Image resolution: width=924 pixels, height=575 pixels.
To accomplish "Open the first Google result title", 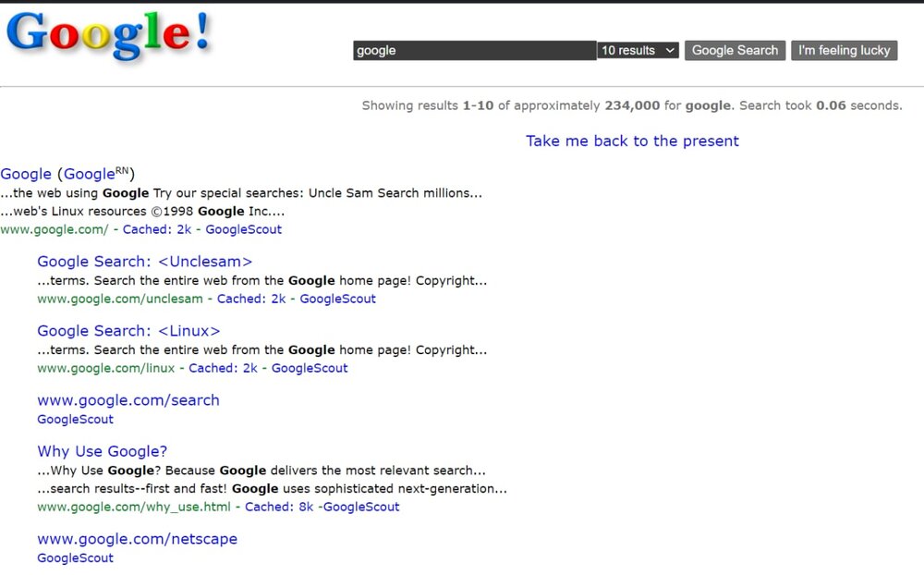I will coord(26,174).
